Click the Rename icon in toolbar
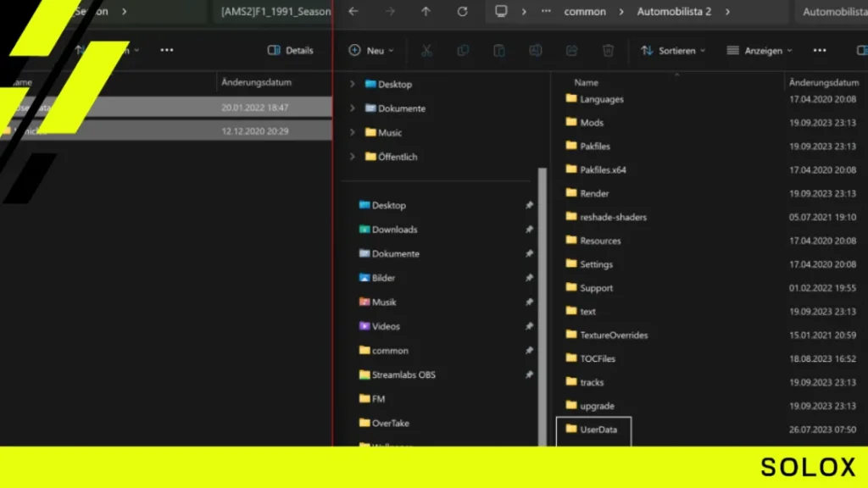The image size is (868, 488). 536,50
